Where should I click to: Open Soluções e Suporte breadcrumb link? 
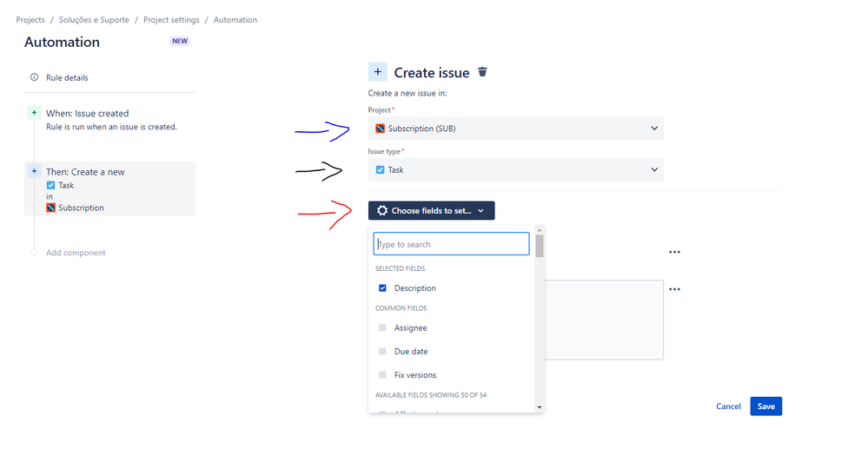[x=94, y=20]
